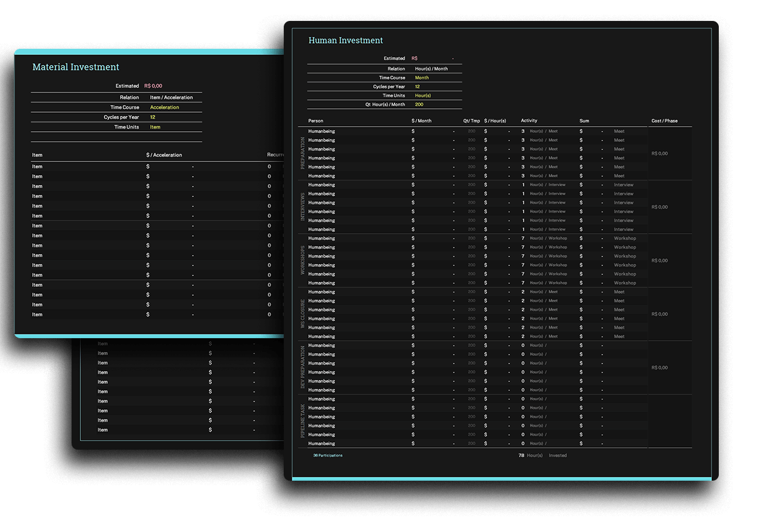The height and width of the screenshot is (532, 760).
Task: Click the 'Time Course' label in Human Investment
Action: (x=392, y=77)
